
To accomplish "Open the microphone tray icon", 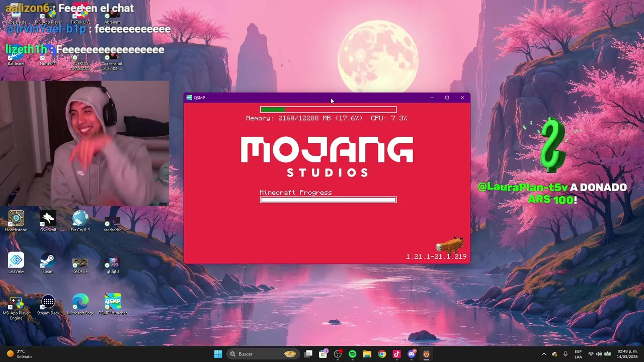I will pos(566,354).
